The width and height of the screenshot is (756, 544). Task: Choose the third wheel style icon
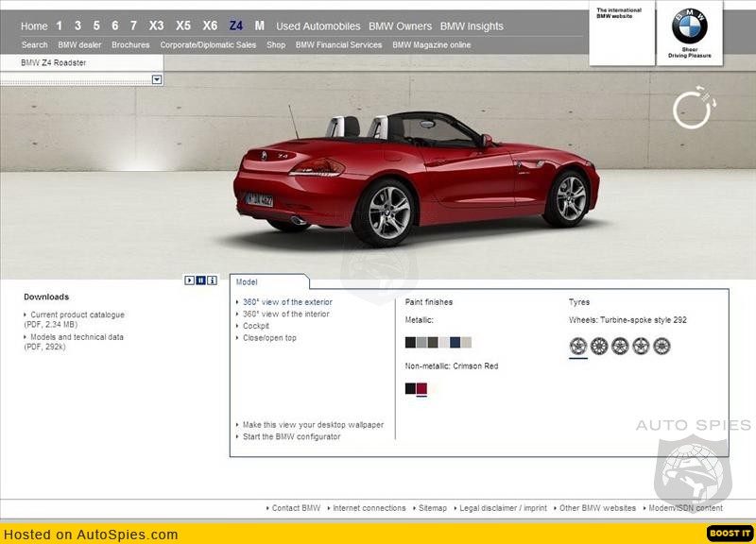point(620,346)
